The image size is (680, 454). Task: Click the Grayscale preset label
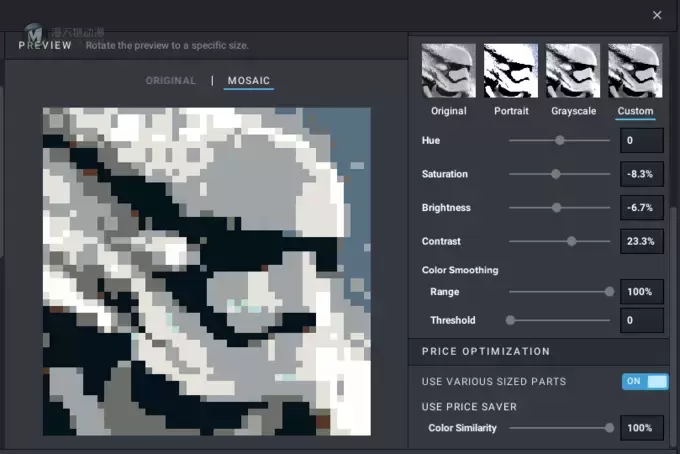573,111
